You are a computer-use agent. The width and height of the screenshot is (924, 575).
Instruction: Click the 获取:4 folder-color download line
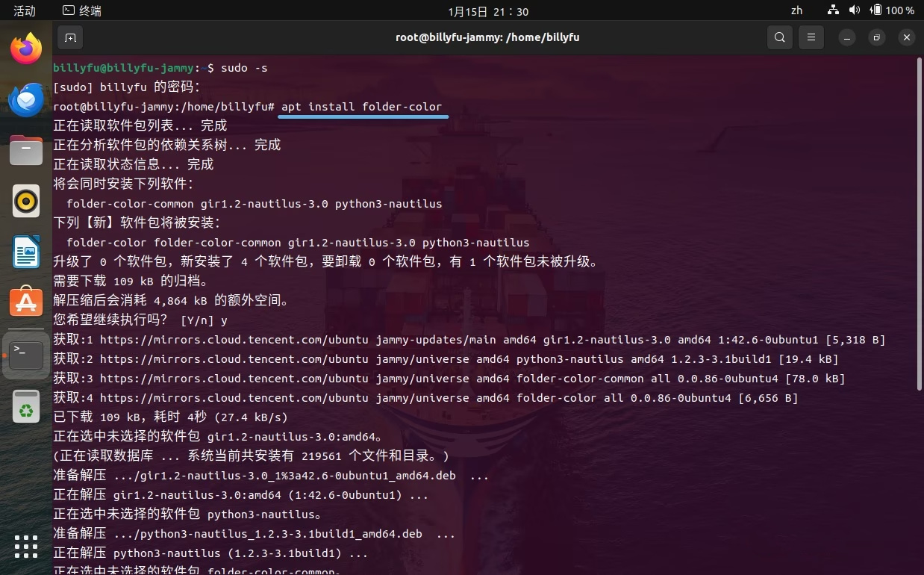tap(425, 397)
